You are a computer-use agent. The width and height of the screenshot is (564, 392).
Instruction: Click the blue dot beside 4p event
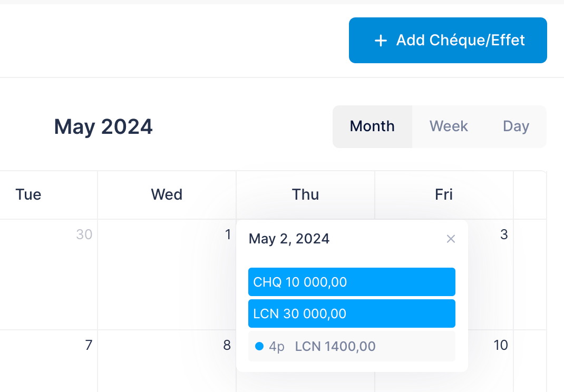tap(259, 346)
